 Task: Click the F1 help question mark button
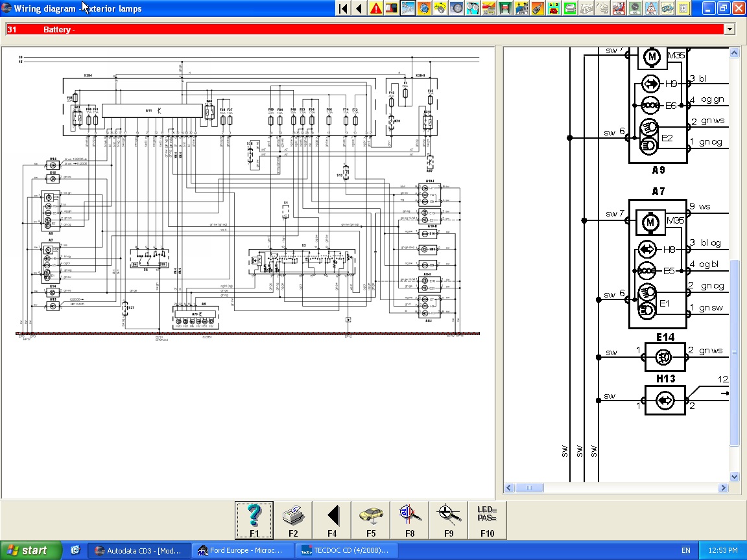[254, 520]
